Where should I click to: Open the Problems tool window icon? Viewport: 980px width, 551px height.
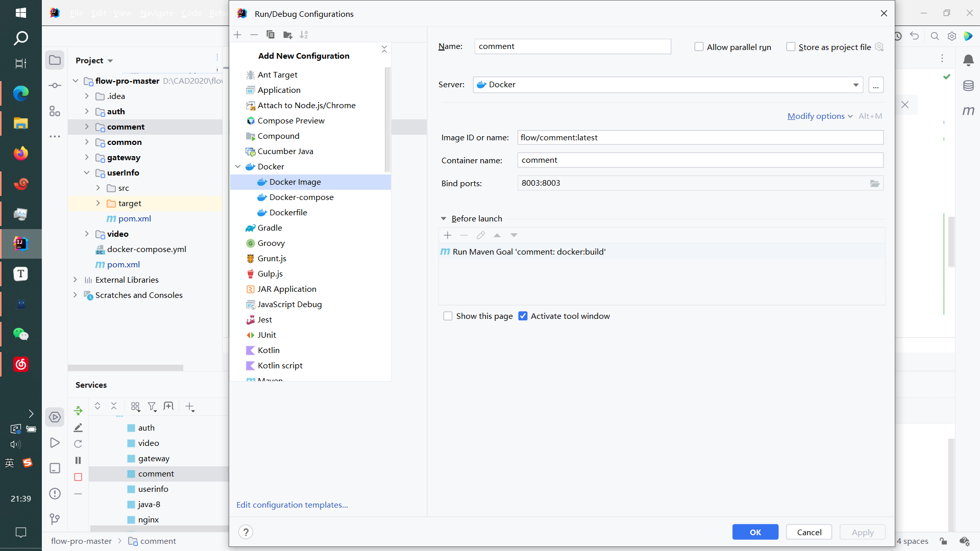point(55,493)
